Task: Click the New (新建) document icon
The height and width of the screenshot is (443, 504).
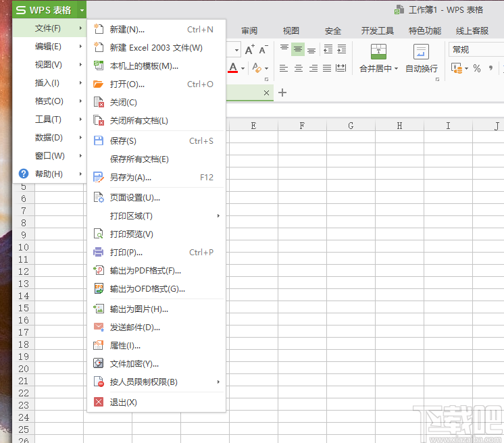Action: coord(99,29)
